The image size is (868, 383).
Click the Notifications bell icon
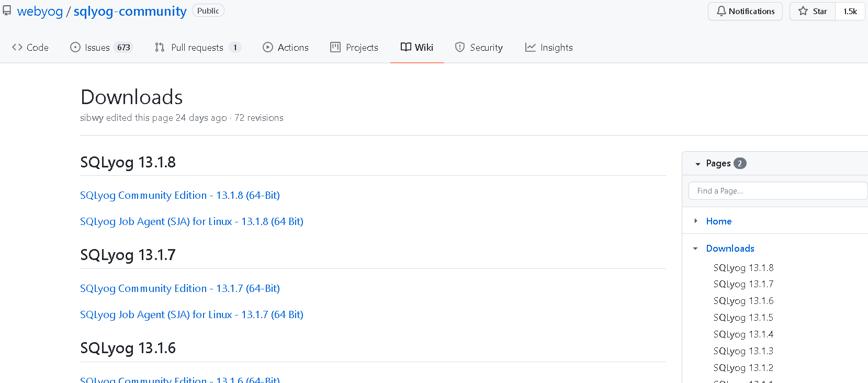pos(722,11)
